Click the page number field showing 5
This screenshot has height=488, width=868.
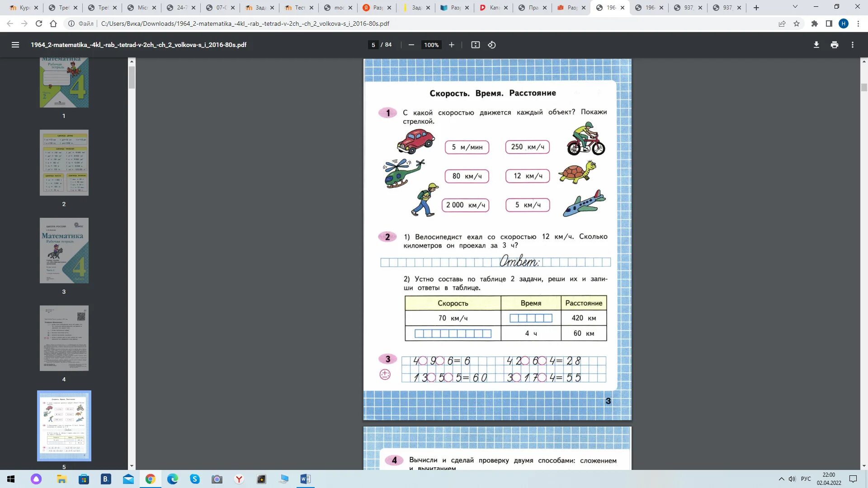coord(373,45)
